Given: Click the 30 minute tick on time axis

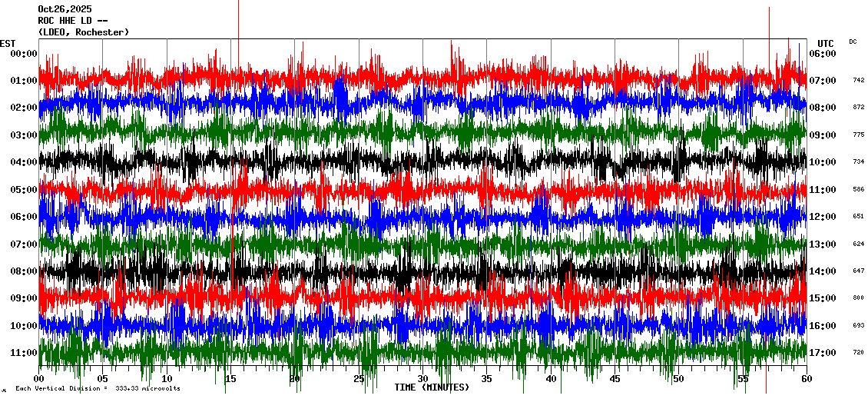Looking at the screenshot, I should tap(422, 379).
